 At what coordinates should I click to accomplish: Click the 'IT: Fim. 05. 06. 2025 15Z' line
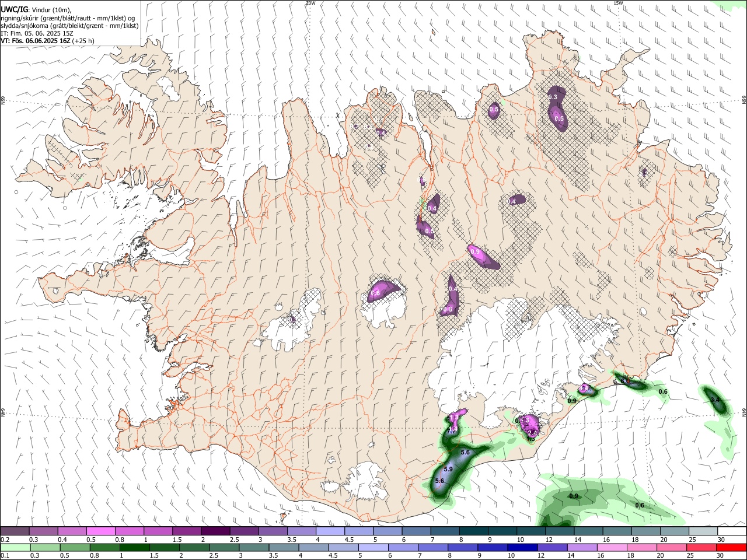click(x=37, y=33)
